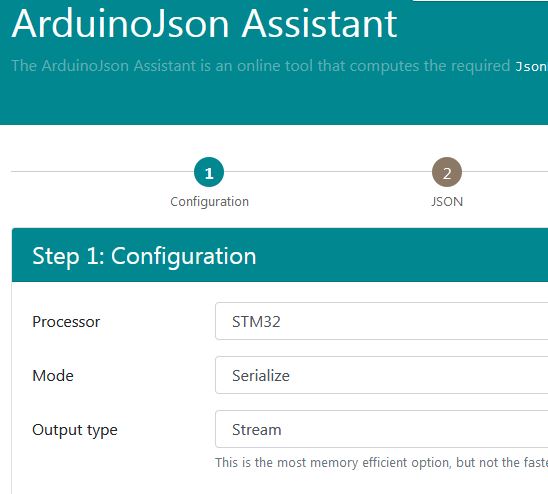
Task: Click the Mode field label
Action: click(53, 376)
